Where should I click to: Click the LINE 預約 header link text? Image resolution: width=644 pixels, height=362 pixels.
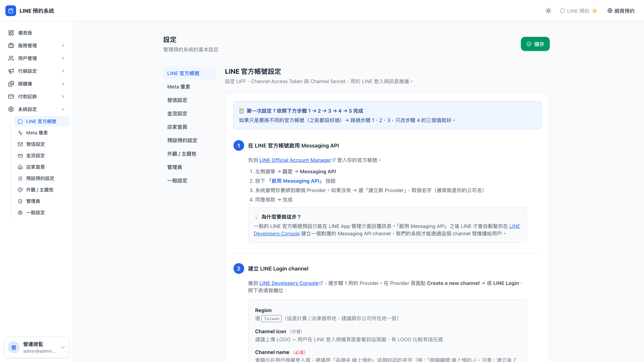click(578, 11)
